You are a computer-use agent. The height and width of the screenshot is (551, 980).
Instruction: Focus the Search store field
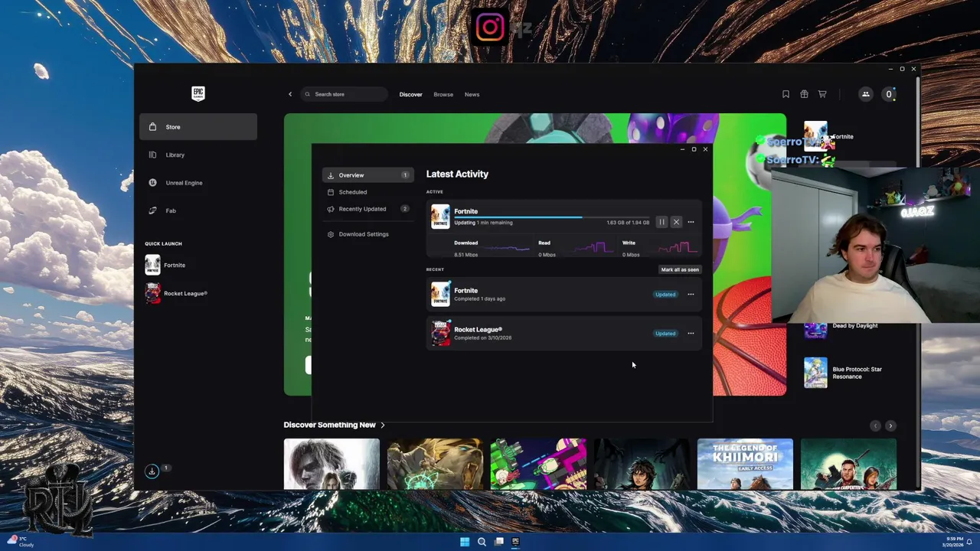coord(344,94)
